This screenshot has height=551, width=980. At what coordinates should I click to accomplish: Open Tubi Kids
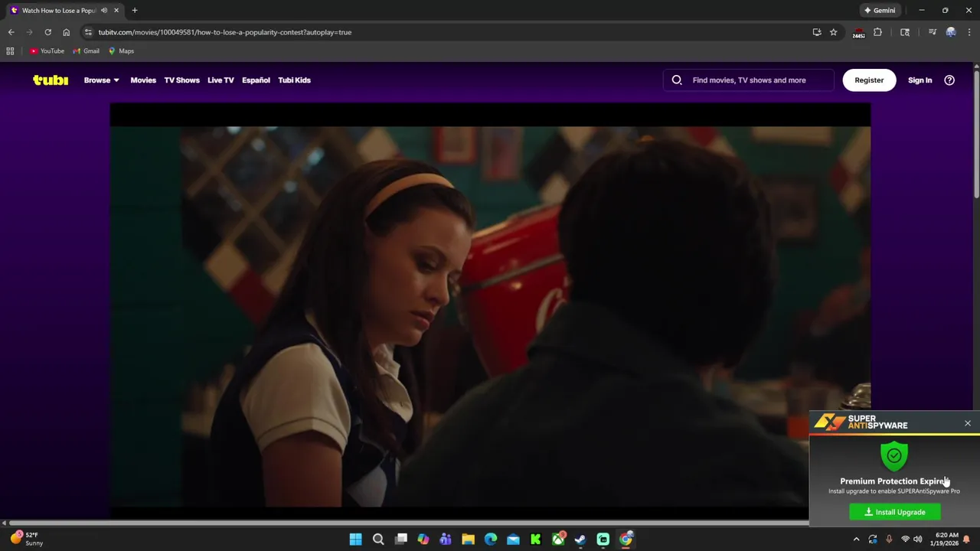click(x=294, y=80)
